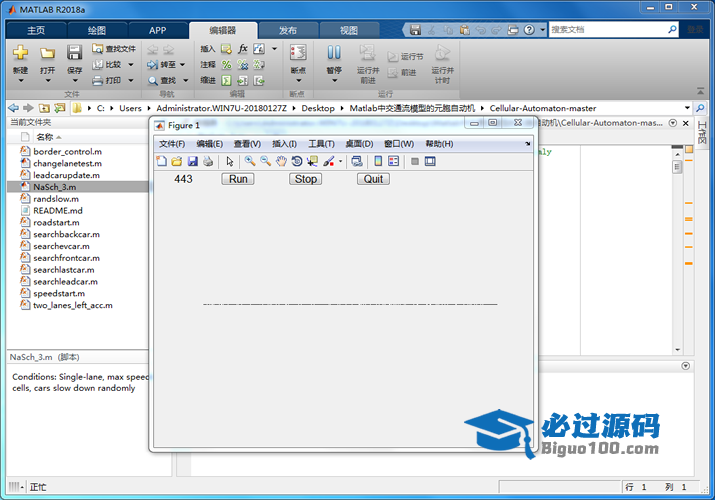The height and width of the screenshot is (500, 715).
Task: Select the rotate 3D tool
Action: click(x=297, y=161)
